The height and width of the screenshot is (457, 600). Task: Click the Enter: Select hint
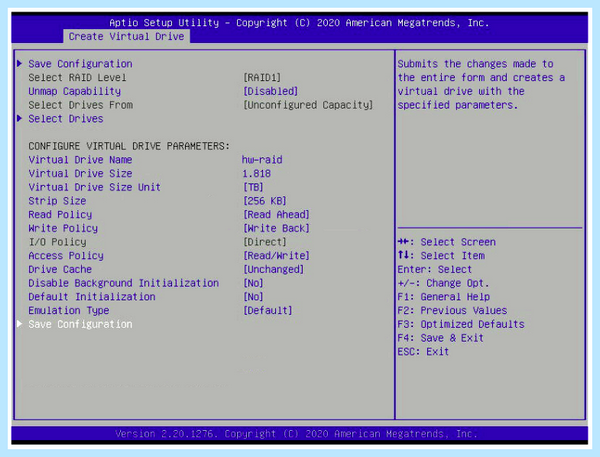pos(435,269)
